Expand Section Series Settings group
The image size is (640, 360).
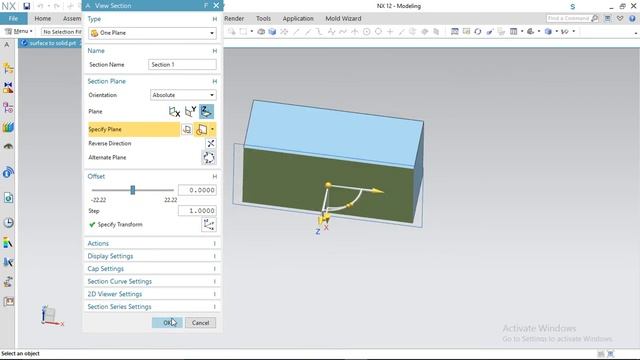[x=152, y=307]
